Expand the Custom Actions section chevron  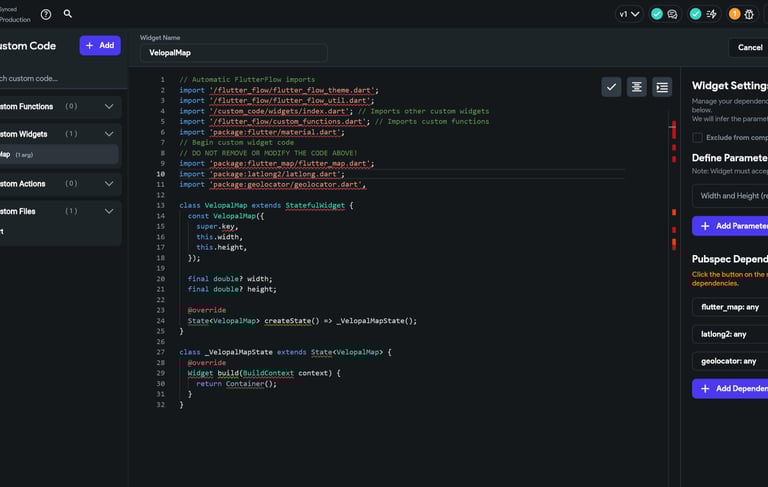(x=109, y=184)
